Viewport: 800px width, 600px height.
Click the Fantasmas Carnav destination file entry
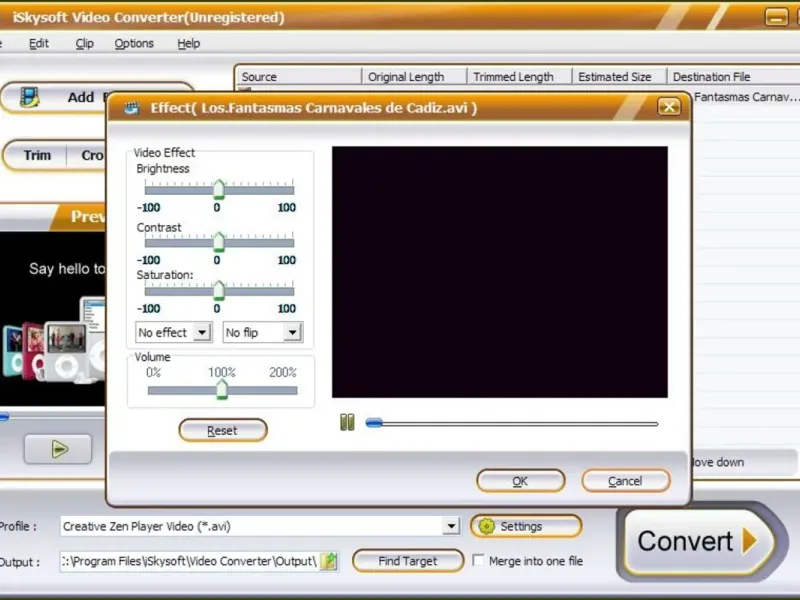click(x=746, y=97)
